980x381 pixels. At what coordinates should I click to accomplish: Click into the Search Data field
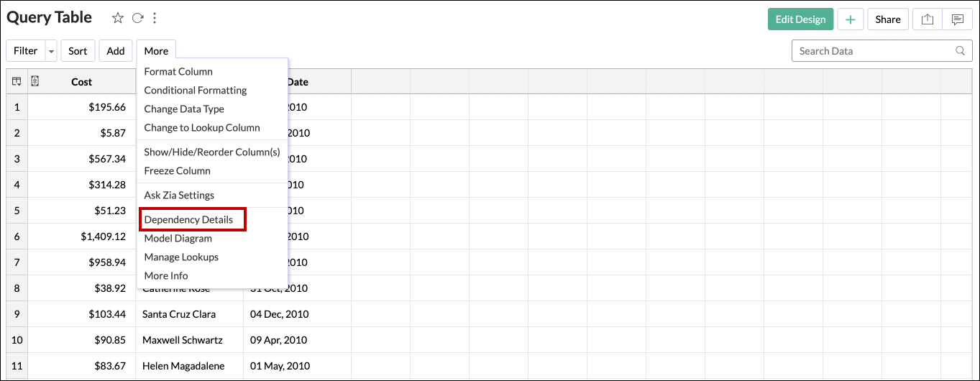(x=870, y=51)
